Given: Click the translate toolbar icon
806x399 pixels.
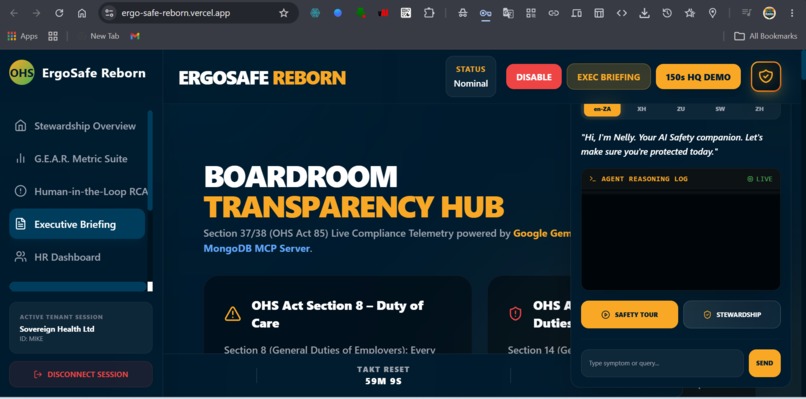Looking at the screenshot, I should [508, 13].
